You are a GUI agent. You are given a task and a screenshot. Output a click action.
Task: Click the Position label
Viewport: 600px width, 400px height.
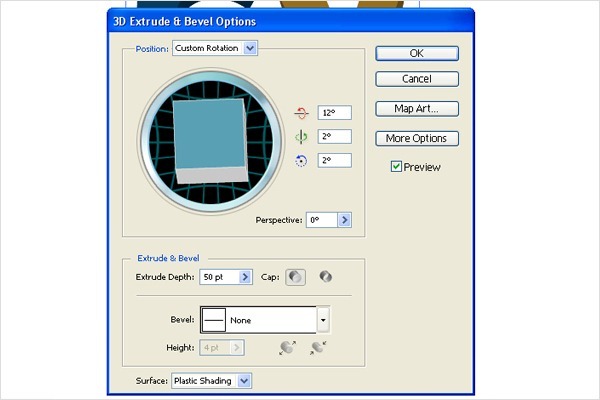152,49
